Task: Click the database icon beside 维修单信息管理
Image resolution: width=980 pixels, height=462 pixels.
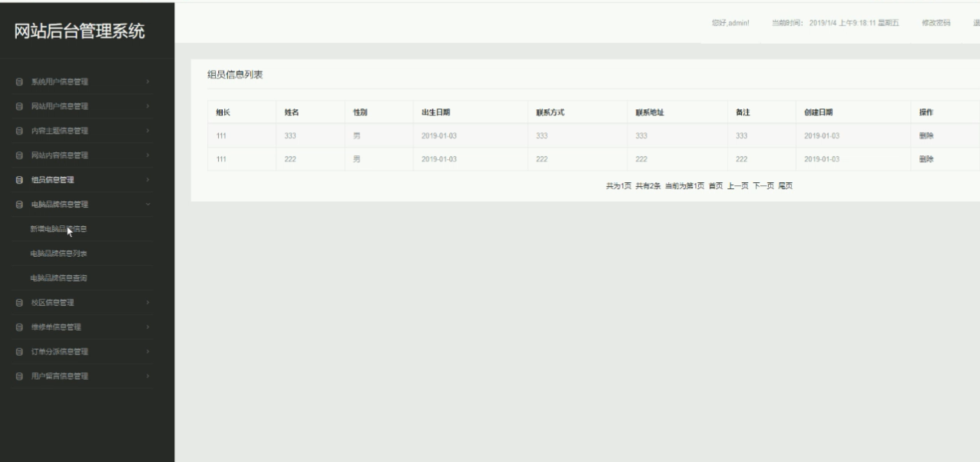Action: point(19,327)
